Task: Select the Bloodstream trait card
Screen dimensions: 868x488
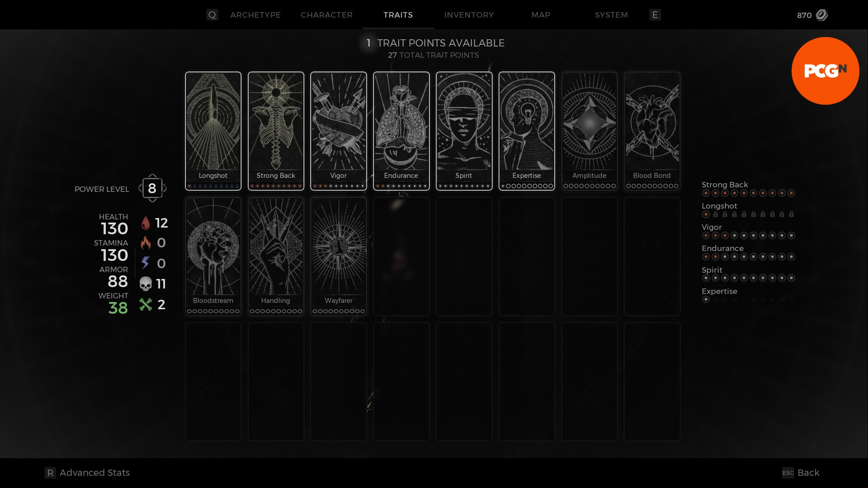Action: [213, 256]
